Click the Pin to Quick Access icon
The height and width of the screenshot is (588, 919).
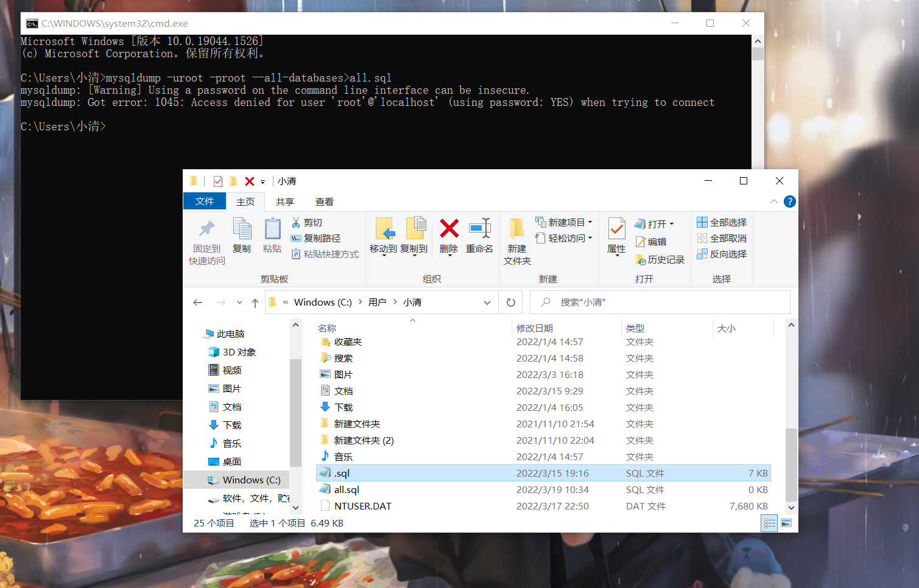[x=206, y=229]
